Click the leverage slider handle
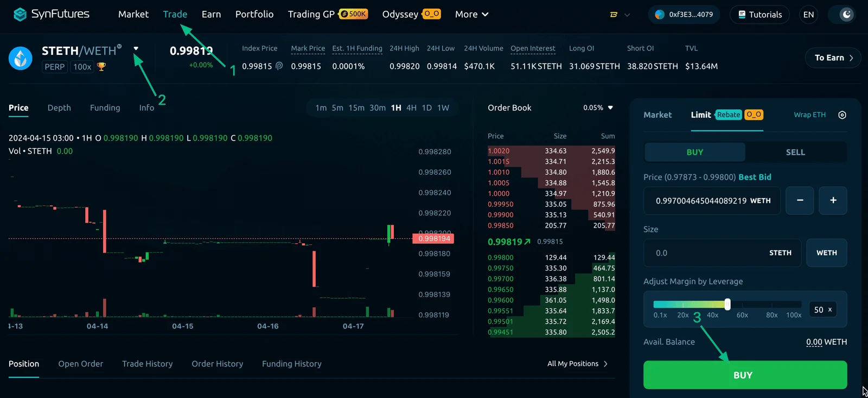The width and height of the screenshot is (868, 398). pyautogui.click(x=727, y=304)
